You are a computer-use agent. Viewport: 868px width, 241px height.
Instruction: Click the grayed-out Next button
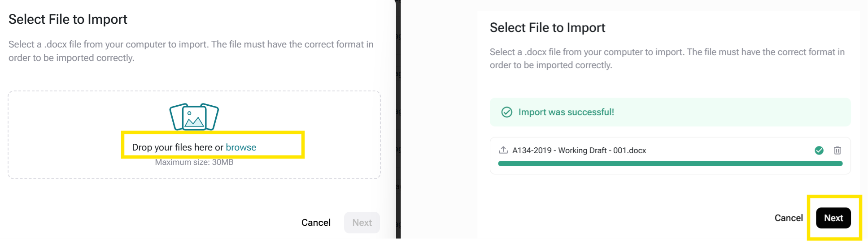362,223
